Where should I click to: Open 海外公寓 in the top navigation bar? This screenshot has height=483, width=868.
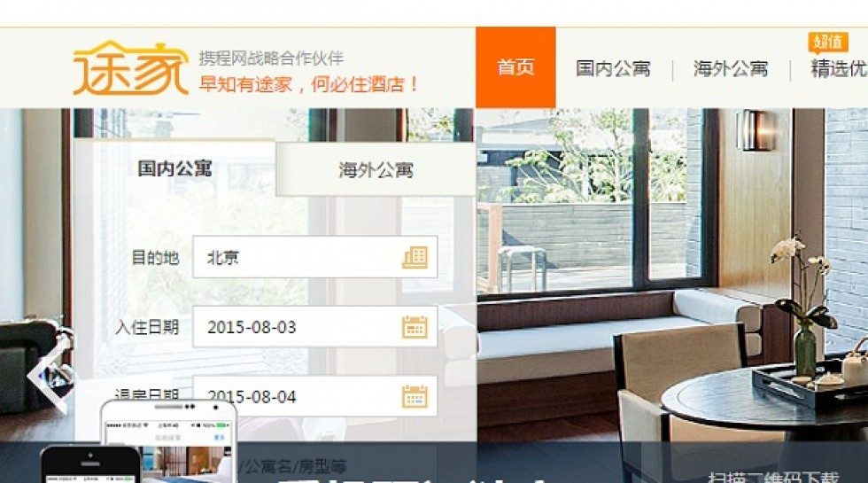click(x=730, y=69)
